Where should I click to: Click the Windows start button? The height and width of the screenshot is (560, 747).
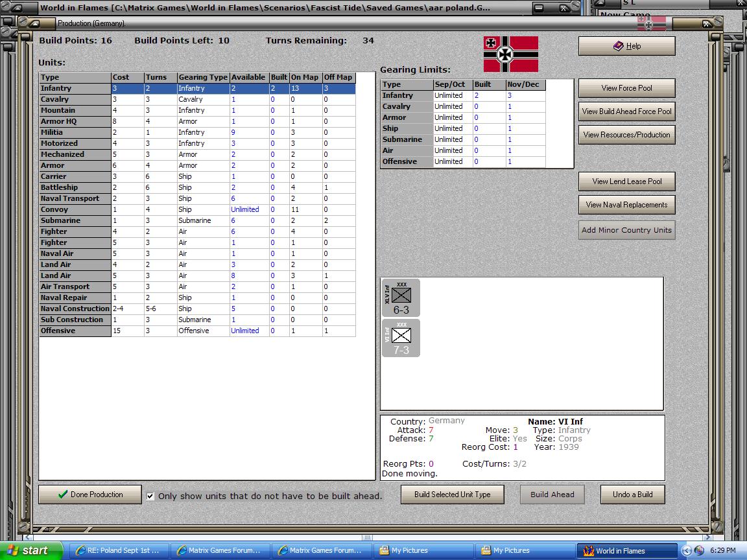pyautogui.click(x=31, y=550)
